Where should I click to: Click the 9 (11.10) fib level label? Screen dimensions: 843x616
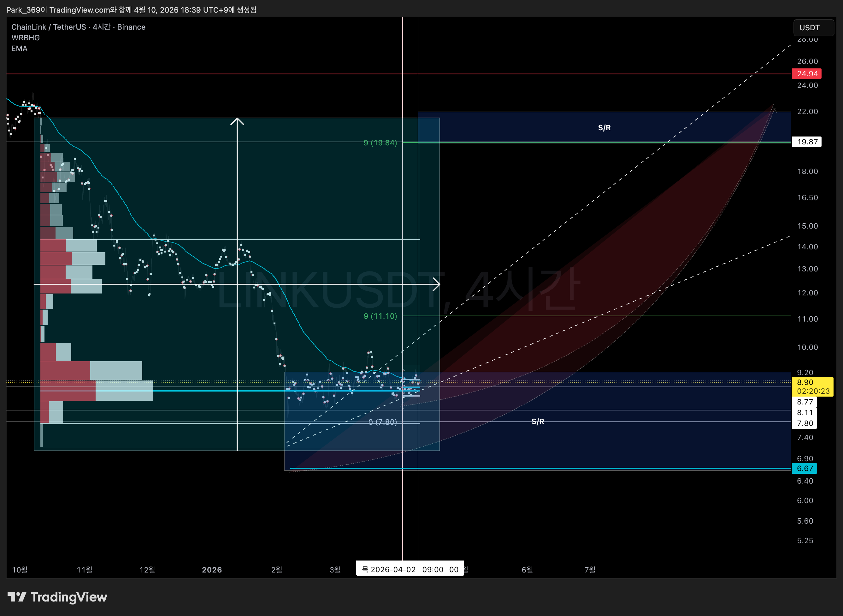(x=380, y=316)
